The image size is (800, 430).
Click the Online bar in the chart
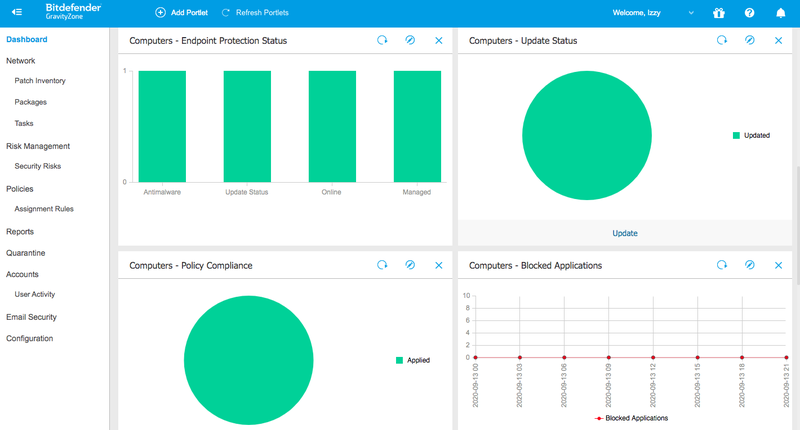[332, 127]
